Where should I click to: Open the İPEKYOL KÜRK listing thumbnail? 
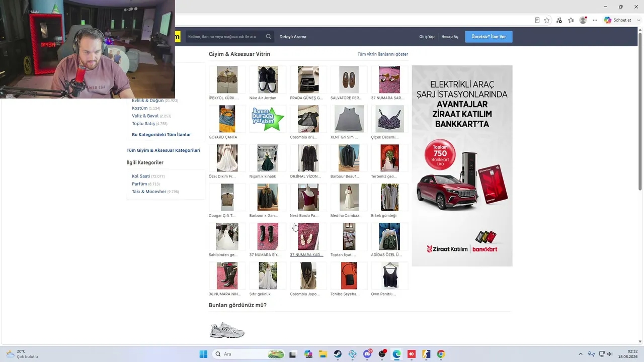click(227, 79)
